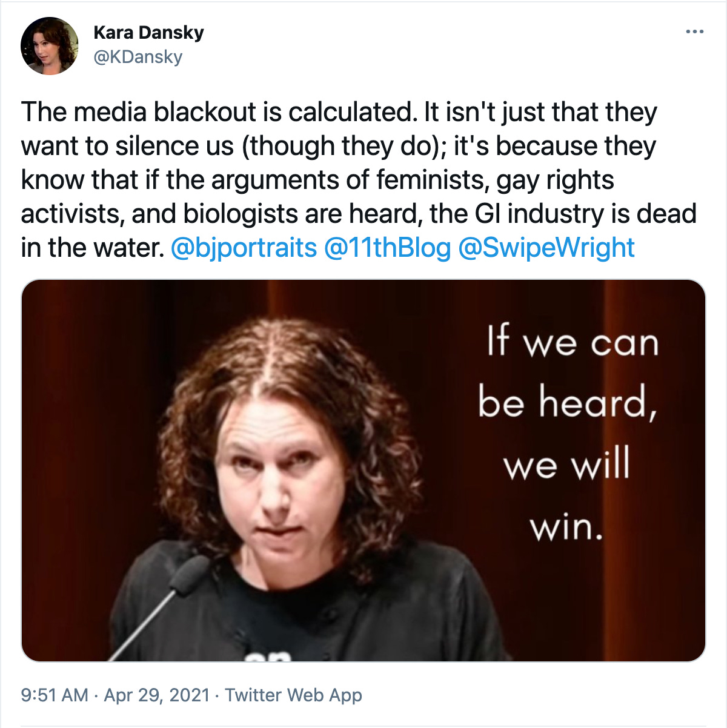The height and width of the screenshot is (728, 727).
Task: Click the Kara Dansky display name
Action: (148, 33)
